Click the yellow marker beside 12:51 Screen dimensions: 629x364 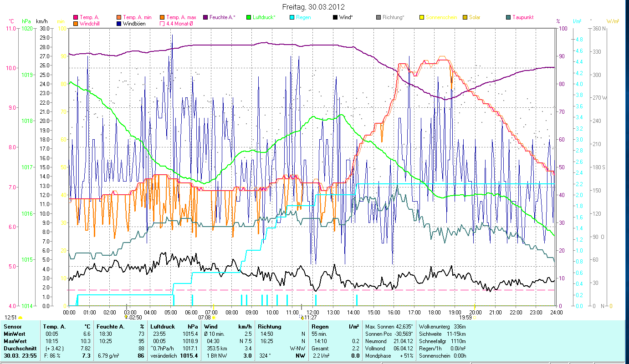(20, 318)
